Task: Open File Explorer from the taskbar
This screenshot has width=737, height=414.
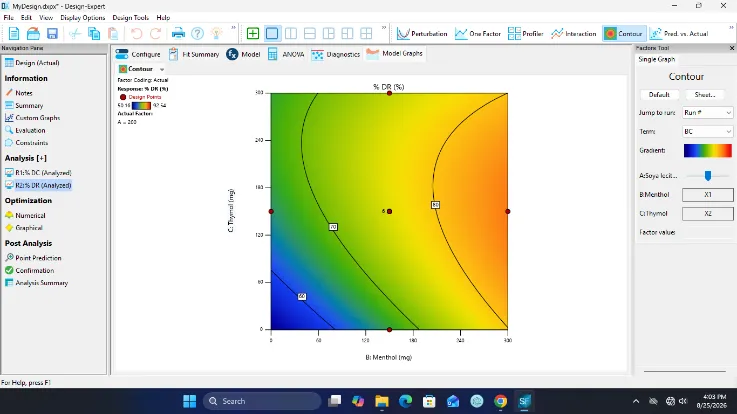Action: pyautogui.click(x=382, y=401)
